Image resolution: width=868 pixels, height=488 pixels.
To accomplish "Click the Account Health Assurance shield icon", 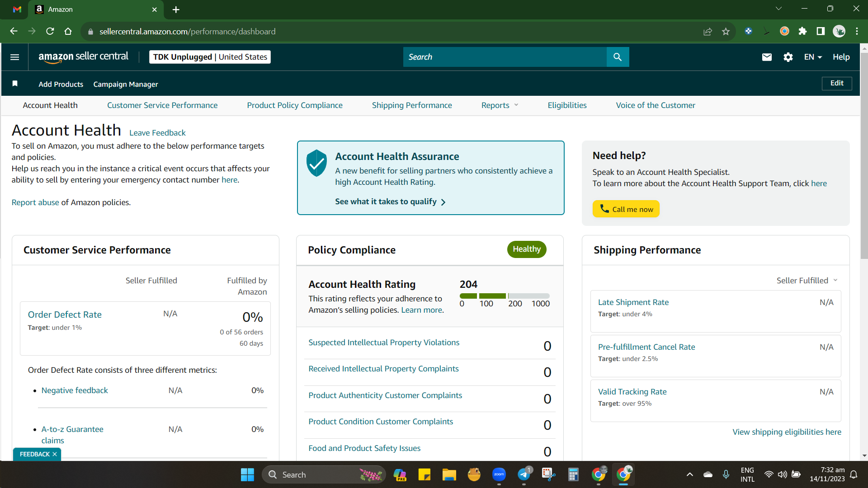I will (x=316, y=163).
